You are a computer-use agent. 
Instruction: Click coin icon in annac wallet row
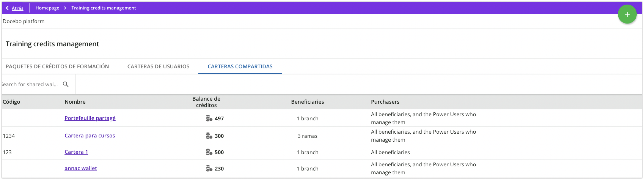click(x=209, y=168)
